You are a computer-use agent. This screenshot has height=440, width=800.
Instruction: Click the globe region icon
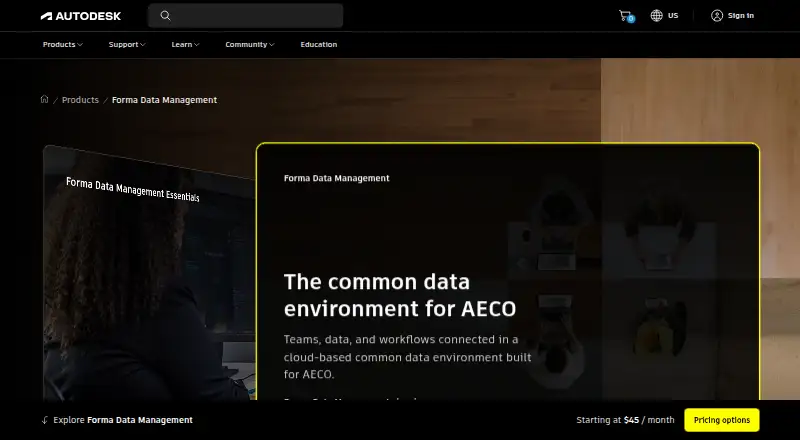tap(656, 16)
